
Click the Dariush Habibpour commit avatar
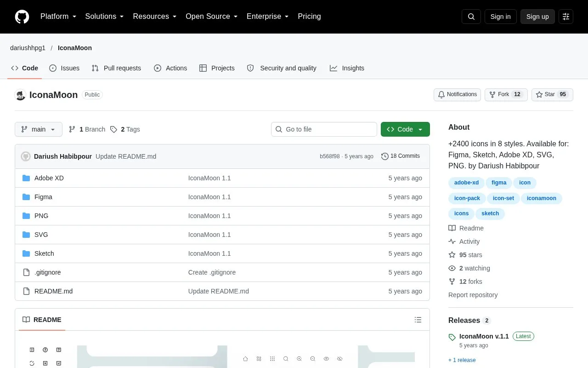click(x=26, y=156)
